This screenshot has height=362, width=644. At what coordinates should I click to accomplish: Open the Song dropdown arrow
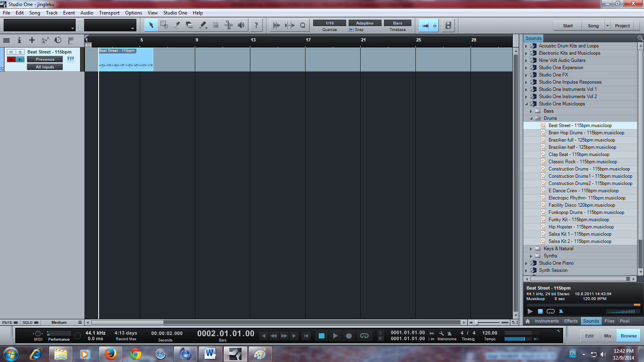(x=608, y=26)
